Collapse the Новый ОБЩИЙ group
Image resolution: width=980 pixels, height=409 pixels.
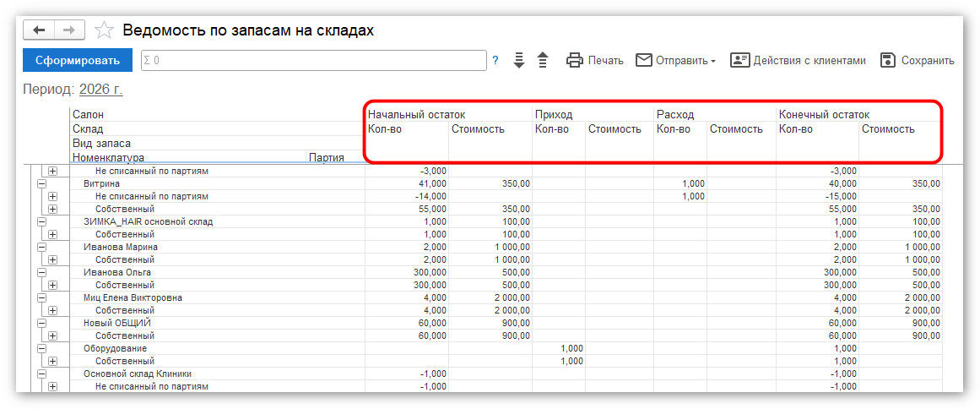tap(42, 323)
